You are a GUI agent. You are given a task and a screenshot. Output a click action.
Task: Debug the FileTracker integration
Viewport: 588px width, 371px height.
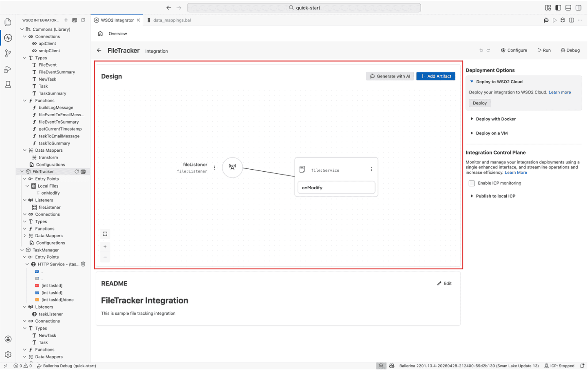tap(570, 50)
